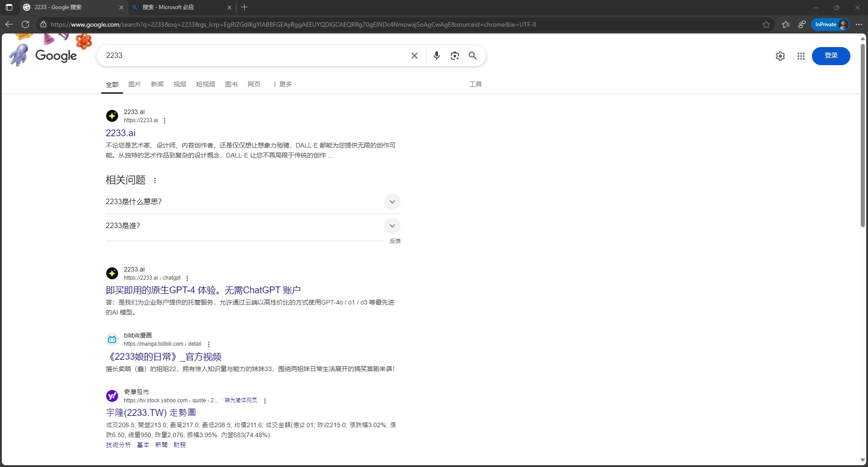The width and height of the screenshot is (868, 467).
Task: Open Google settings gear icon
Action: tap(780, 56)
